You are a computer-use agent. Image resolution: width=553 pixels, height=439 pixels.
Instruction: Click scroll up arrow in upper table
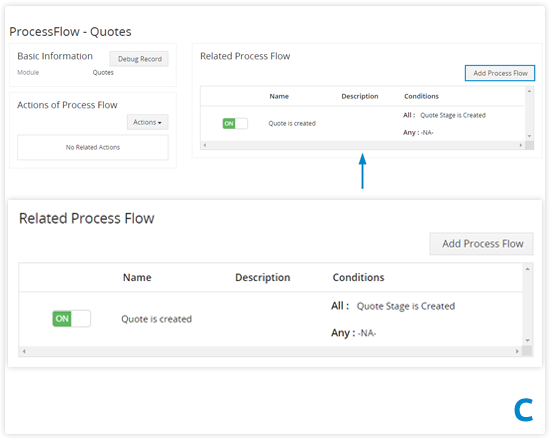pos(529,91)
